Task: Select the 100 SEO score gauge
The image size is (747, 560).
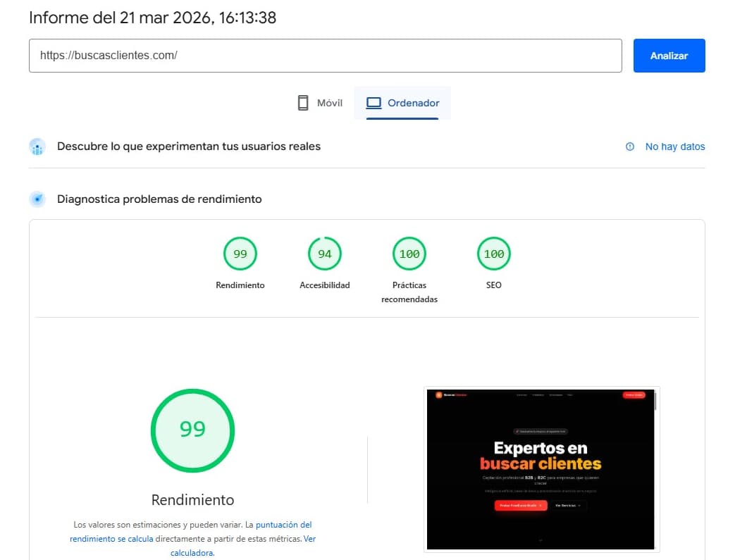Action: [493, 254]
